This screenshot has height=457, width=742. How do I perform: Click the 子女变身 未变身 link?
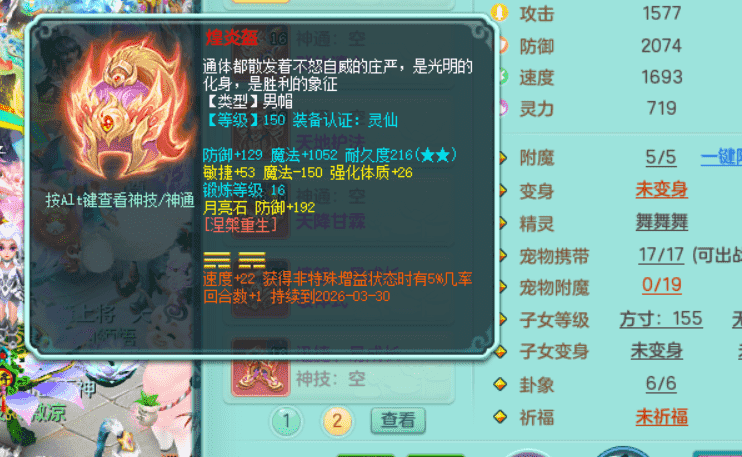[x=656, y=351]
